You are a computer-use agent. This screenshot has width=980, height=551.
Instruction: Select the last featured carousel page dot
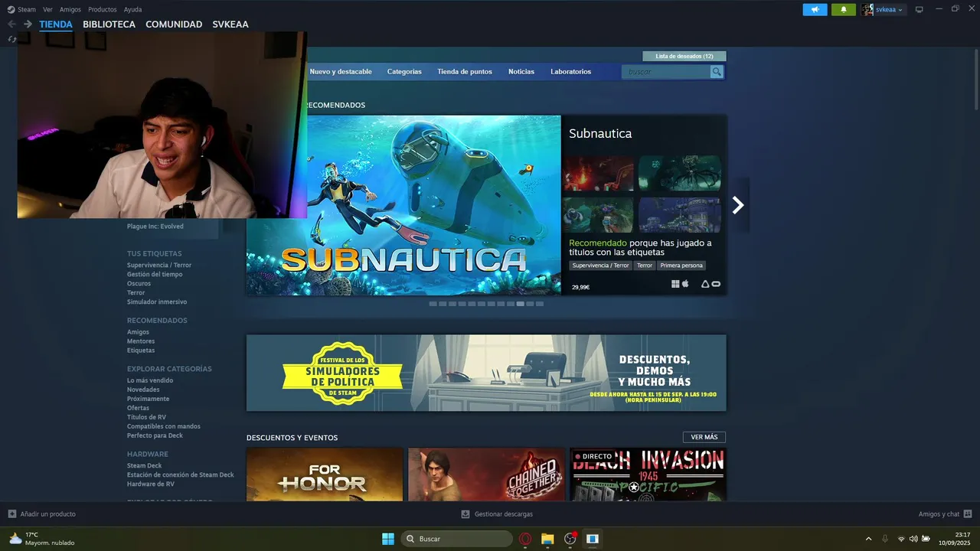pos(540,304)
